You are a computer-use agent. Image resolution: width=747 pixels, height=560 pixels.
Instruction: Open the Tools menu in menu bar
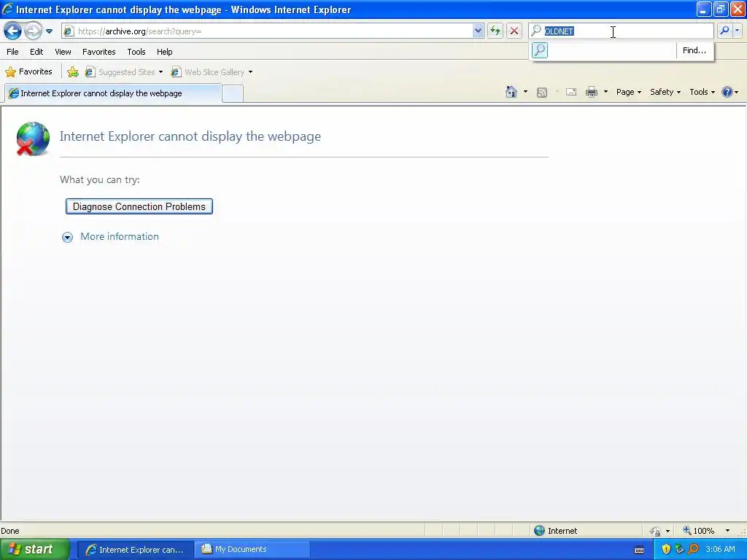(136, 52)
